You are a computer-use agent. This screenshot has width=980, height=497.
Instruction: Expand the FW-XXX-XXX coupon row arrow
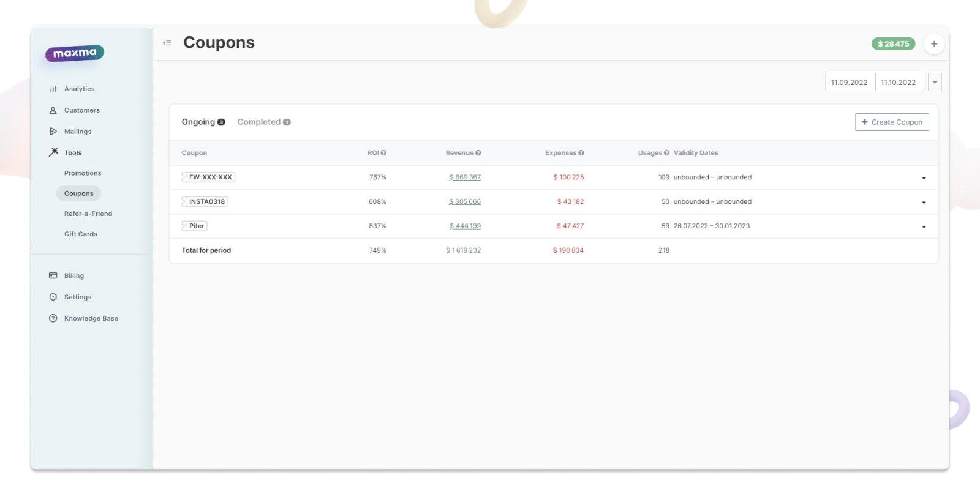click(924, 178)
